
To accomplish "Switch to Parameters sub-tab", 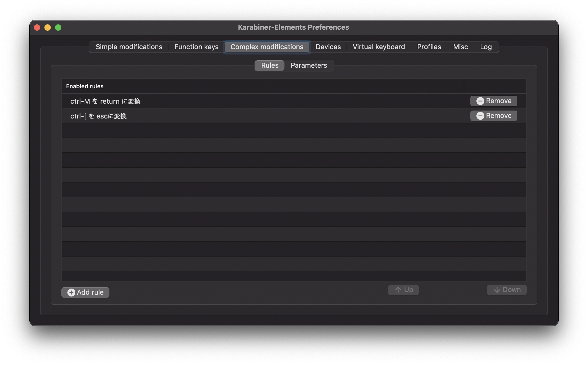I will point(309,65).
